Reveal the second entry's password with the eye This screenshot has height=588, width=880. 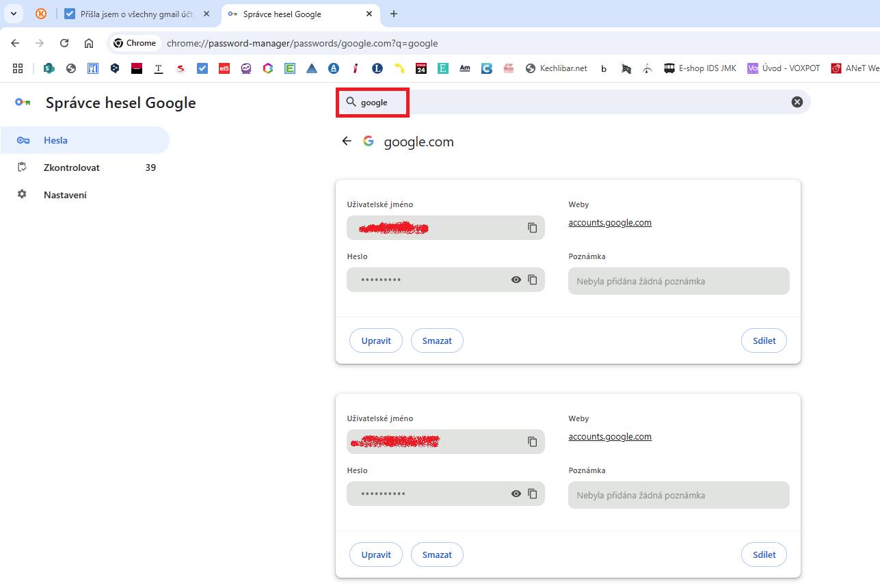click(516, 494)
